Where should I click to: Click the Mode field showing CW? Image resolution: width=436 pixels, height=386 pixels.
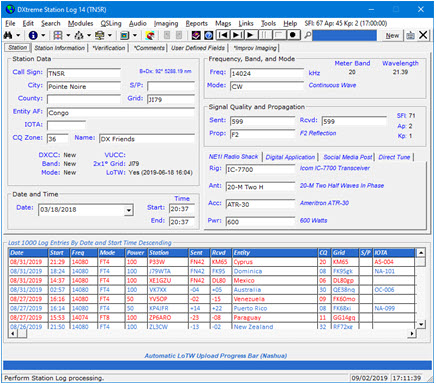pyautogui.click(x=267, y=87)
